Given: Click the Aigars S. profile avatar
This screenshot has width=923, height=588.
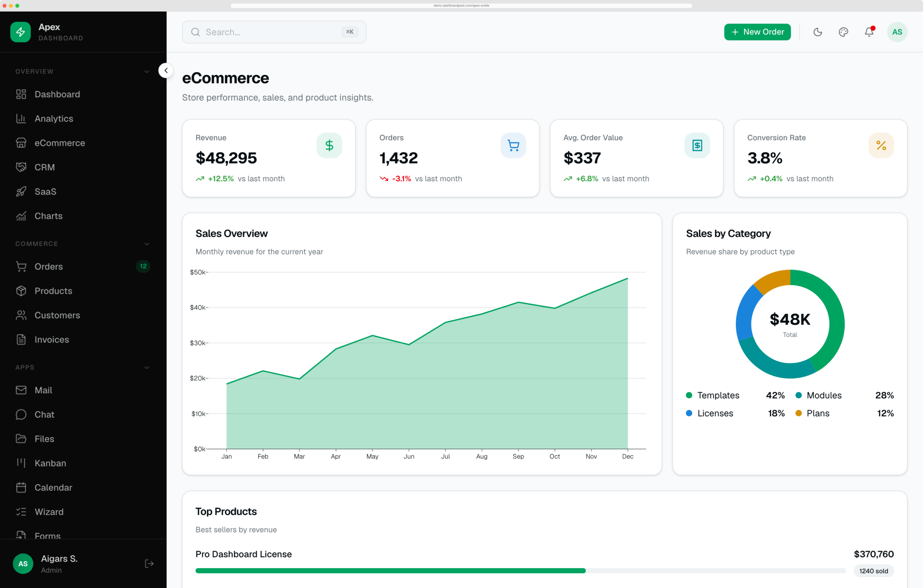Looking at the screenshot, I should [x=23, y=563].
